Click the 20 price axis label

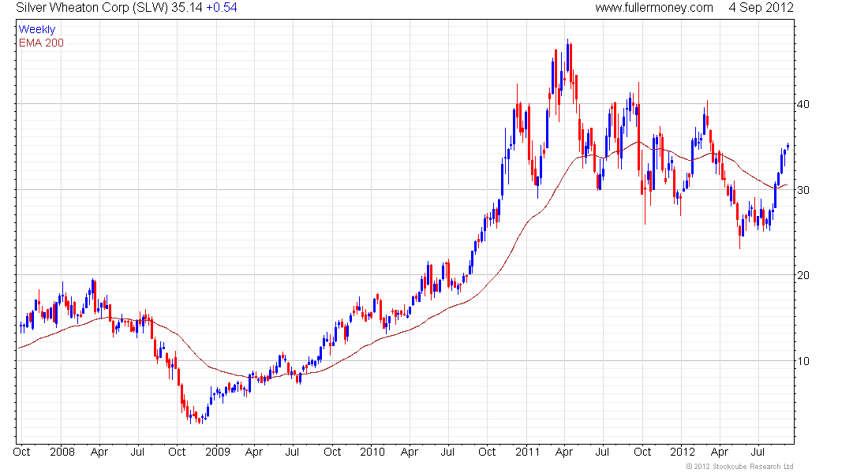click(803, 275)
